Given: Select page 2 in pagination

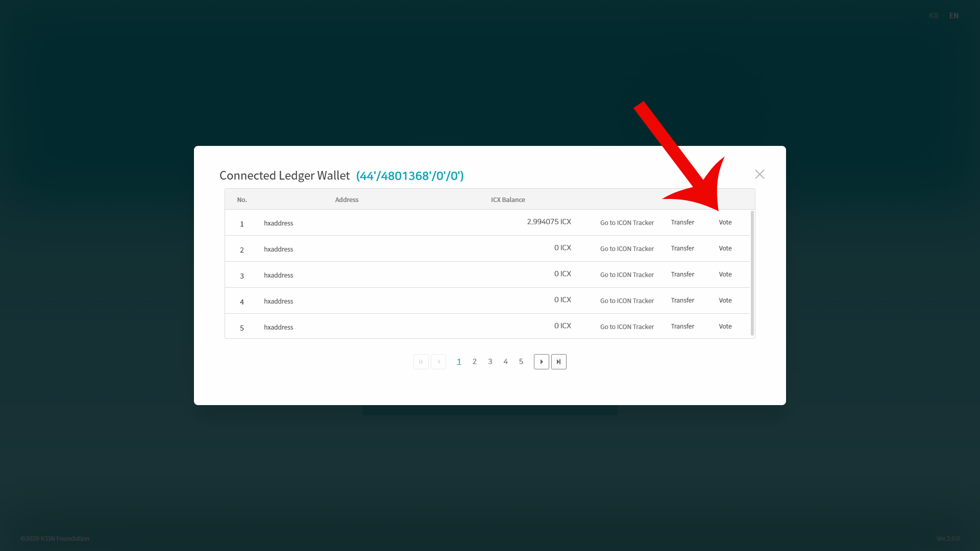Looking at the screenshot, I should 474,362.
